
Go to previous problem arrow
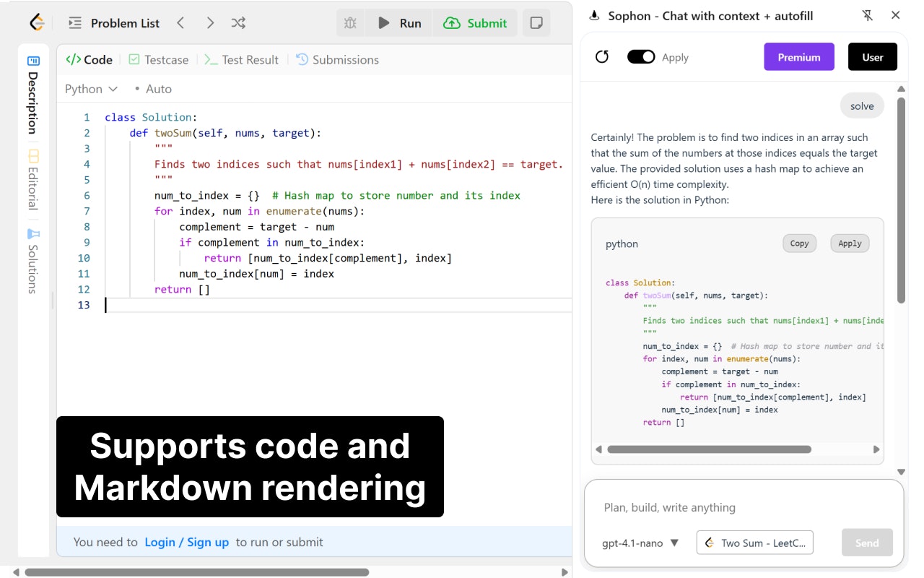[180, 23]
